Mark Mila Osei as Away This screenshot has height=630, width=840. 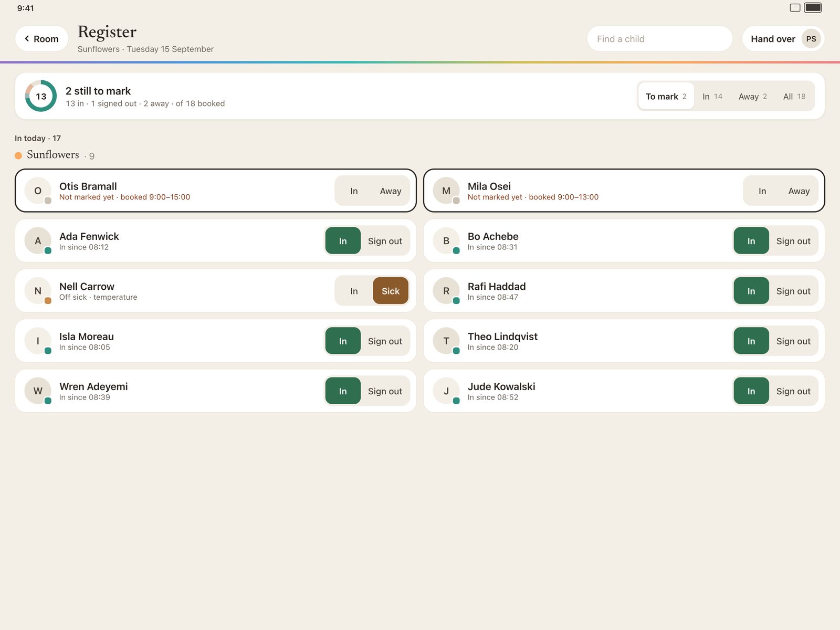(x=799, y=191)
